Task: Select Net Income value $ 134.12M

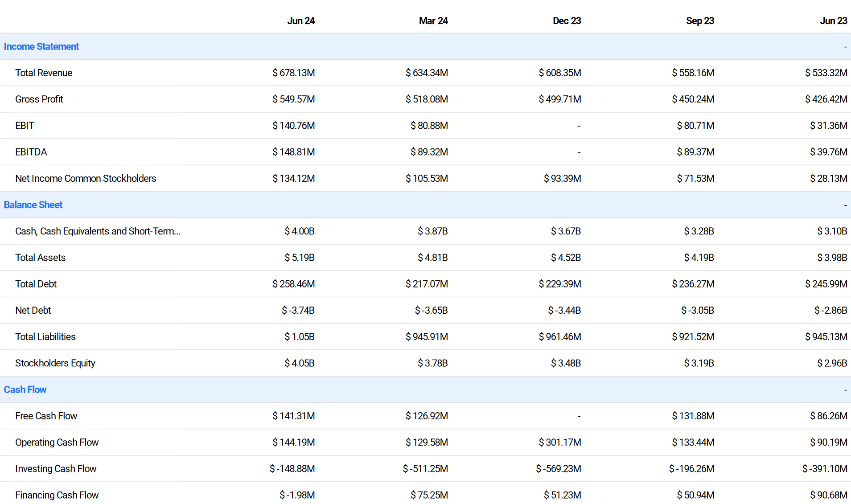Action: (294, 178)
